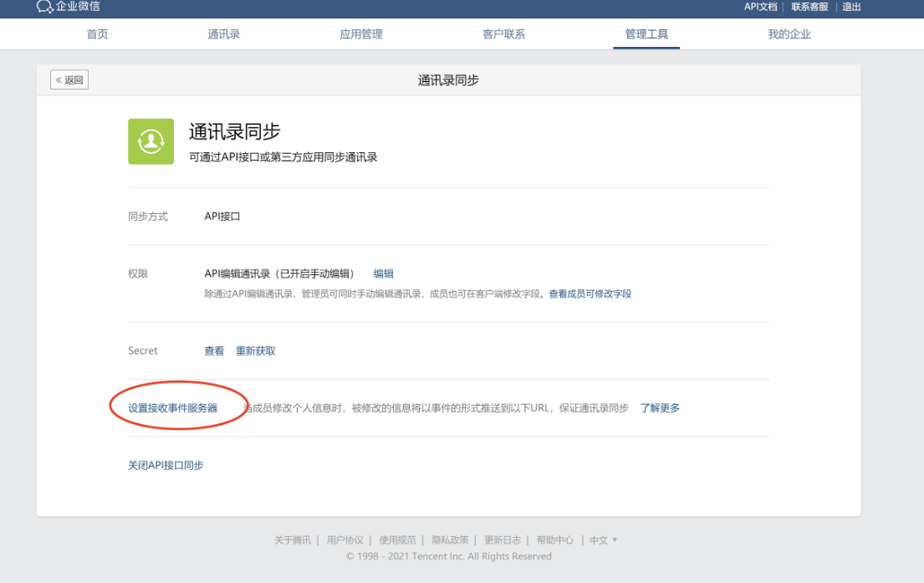
Task: Expand the 中文 language dropdown in the footer
Action: pos(603,540)
